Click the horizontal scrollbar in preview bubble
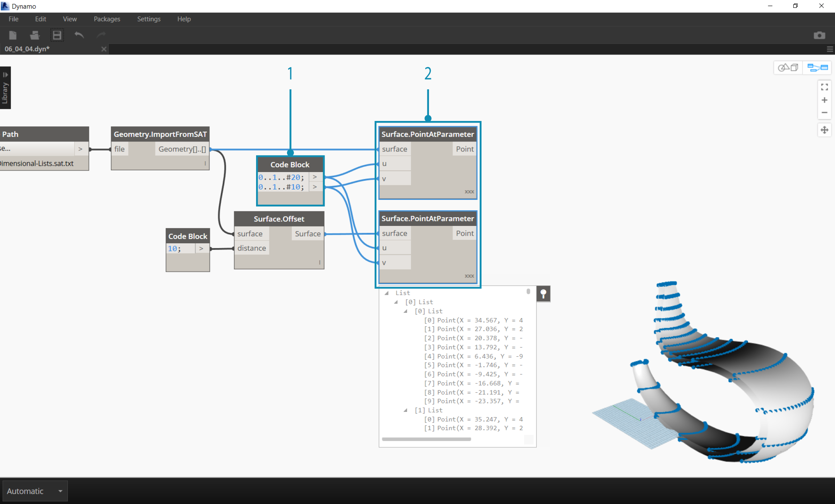 pos(426,439)
